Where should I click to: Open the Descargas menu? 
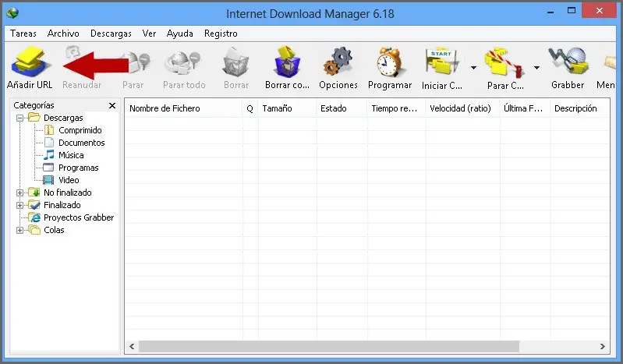[x=111, y=34]
